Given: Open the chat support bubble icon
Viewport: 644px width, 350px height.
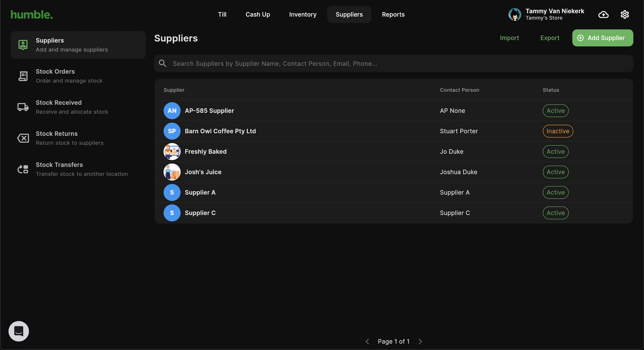Looking at the screenshot, I should (x=19, y=331).
